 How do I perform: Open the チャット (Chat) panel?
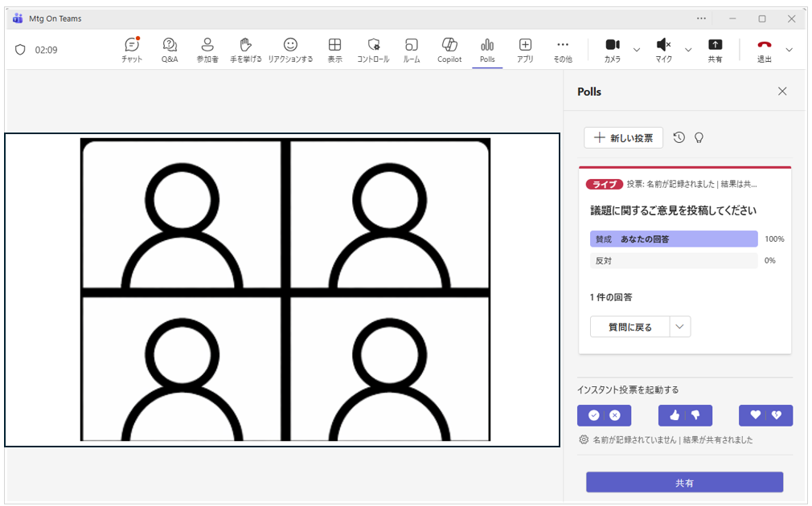pos(132,50)
